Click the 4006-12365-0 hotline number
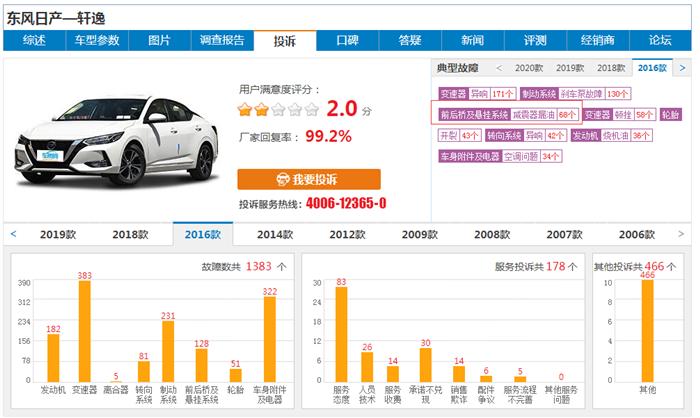The width and height of the screenshot is (700, 418). (x=346, y=204)
